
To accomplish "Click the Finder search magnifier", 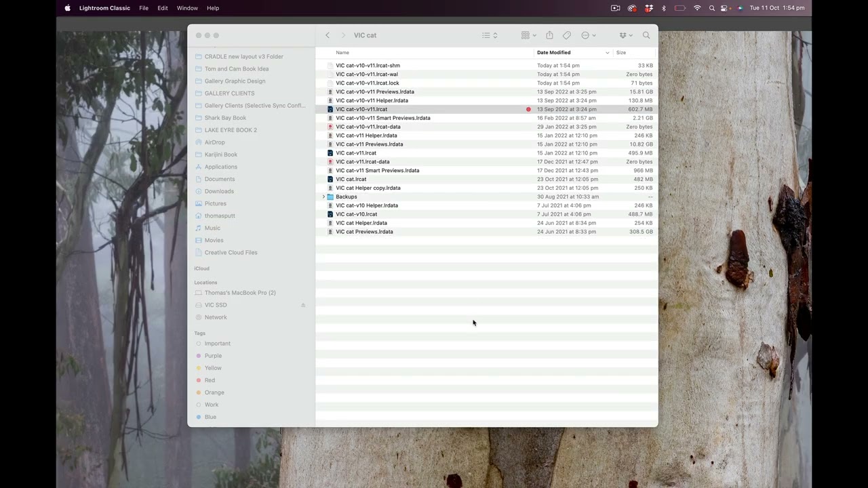I will (x=646, y=35).
